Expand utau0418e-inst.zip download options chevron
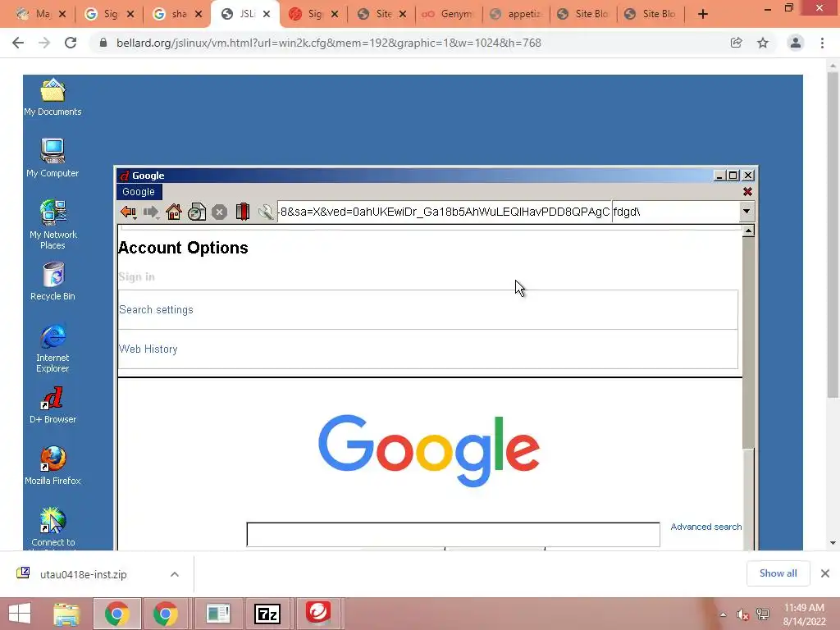The width and height of the screenshot is (840, 630). (x=175, y=574)
